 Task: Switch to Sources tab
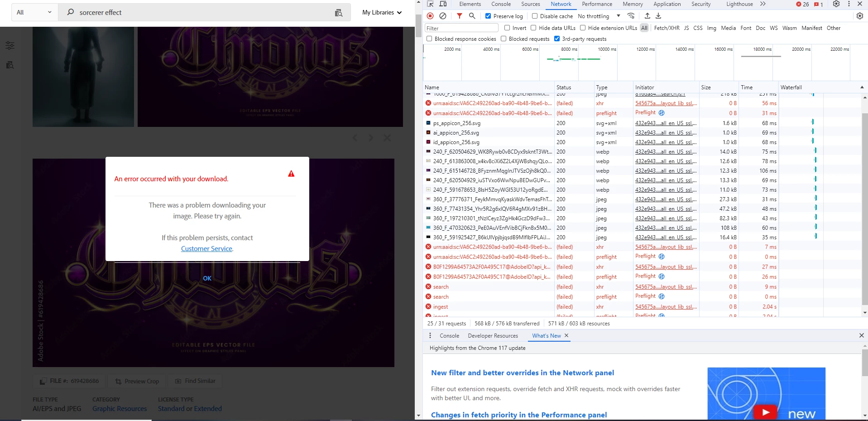[530, 4]
